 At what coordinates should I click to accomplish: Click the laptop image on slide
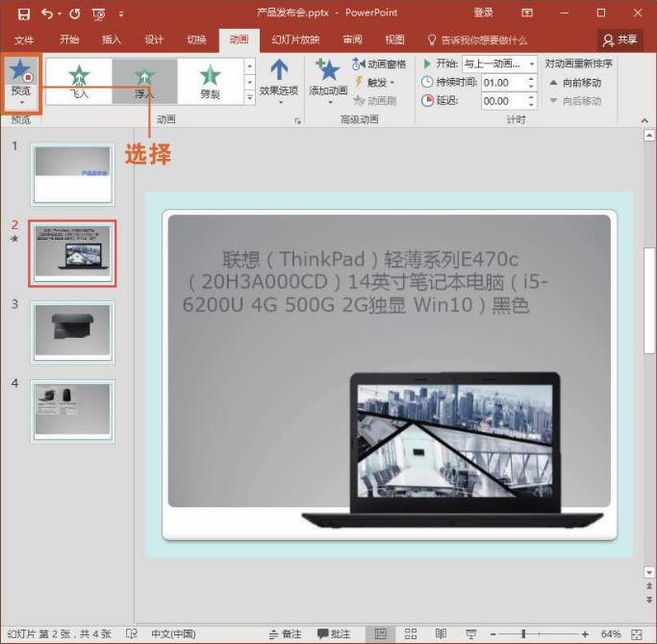pos(452,450)
